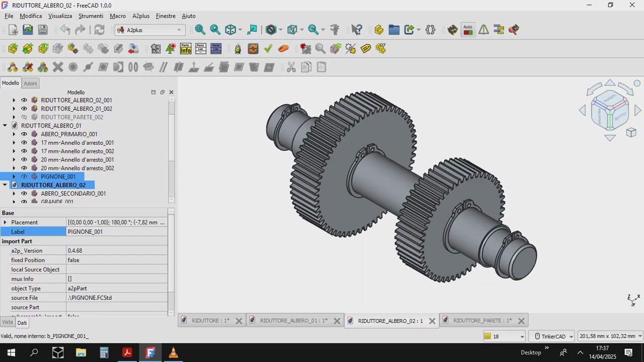Open the VLC icon in the taskbar

coord(174,352)
